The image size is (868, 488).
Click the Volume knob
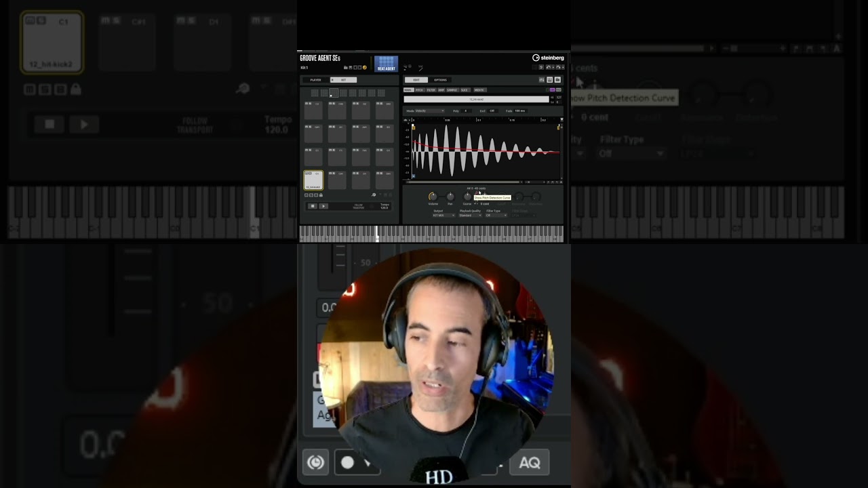433,197
